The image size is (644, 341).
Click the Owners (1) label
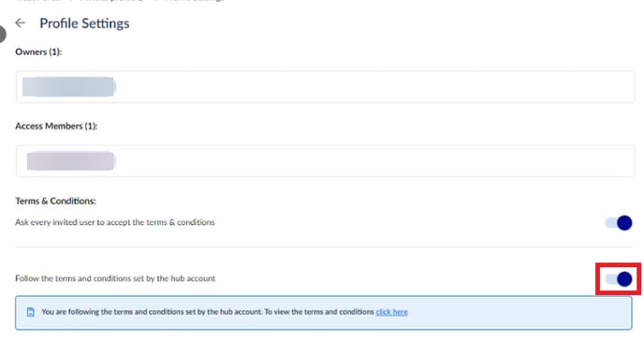[38, 52]
